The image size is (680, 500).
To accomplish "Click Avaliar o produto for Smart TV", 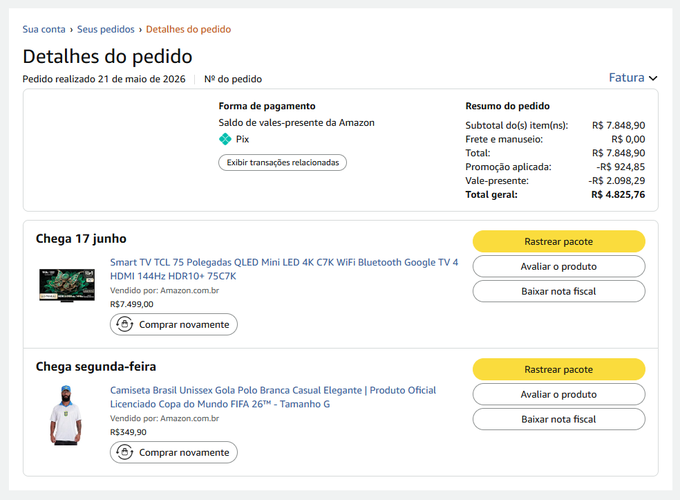I will (x=559, y=266).
